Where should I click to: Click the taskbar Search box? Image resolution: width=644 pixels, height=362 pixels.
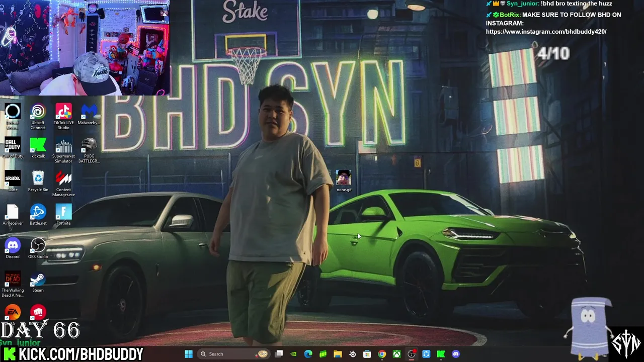click(x=234, y=354)
